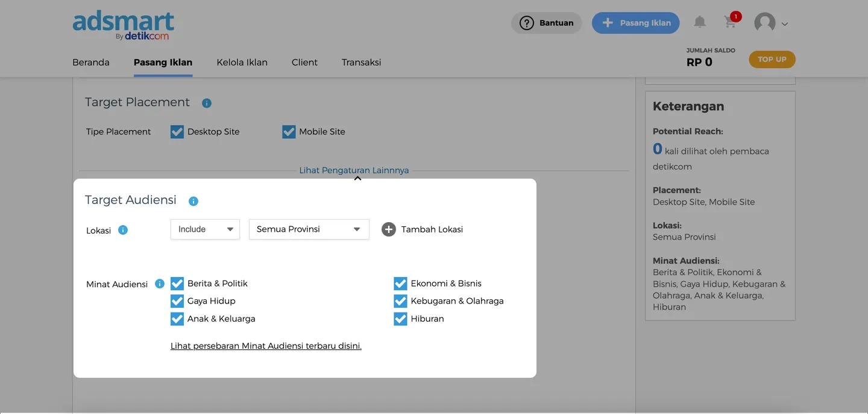Expand the Semua Provinsi dropdown
This screenshot has height=414, width=868.
tap(309, 229)
